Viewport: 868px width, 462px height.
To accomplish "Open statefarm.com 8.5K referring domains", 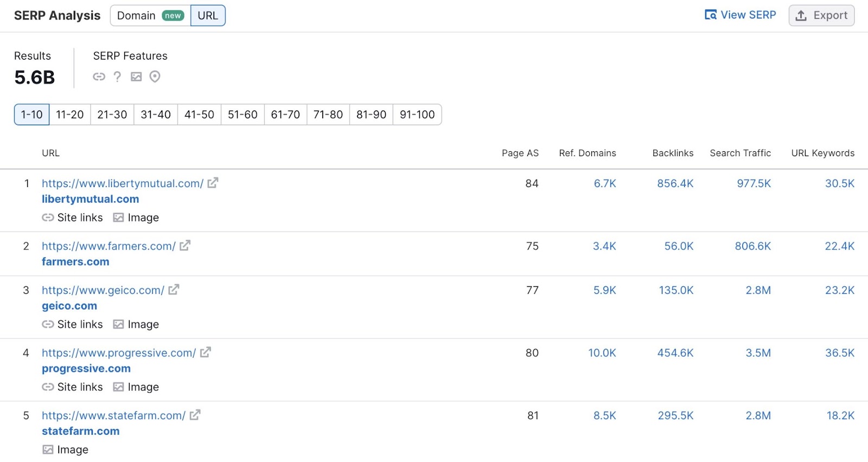I will coord(605,415).
